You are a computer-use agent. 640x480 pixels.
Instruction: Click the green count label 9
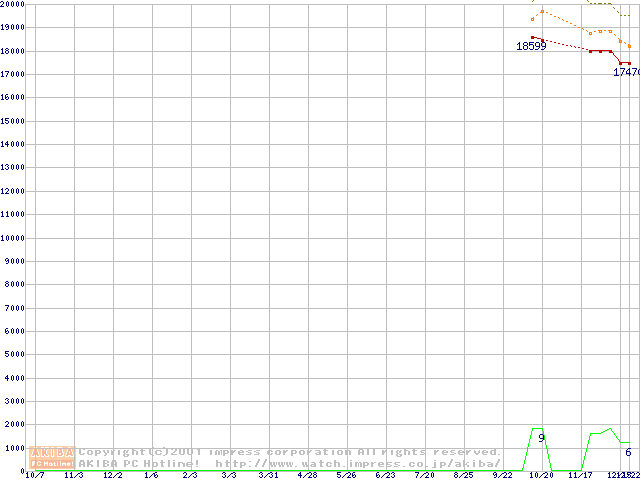542,438
